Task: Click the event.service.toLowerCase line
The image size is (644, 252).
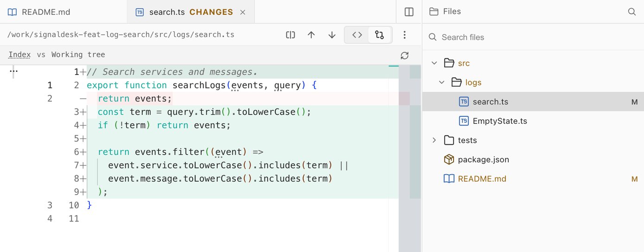Action: [x=228, y=165]
